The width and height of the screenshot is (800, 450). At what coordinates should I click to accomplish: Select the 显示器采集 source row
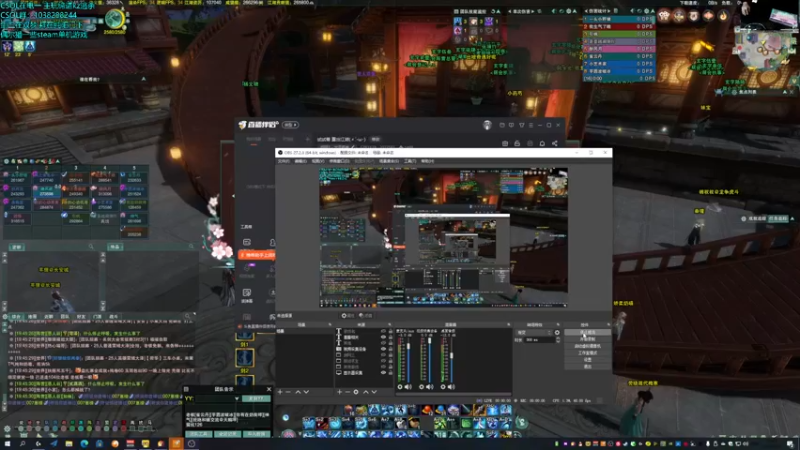[364, 372]
